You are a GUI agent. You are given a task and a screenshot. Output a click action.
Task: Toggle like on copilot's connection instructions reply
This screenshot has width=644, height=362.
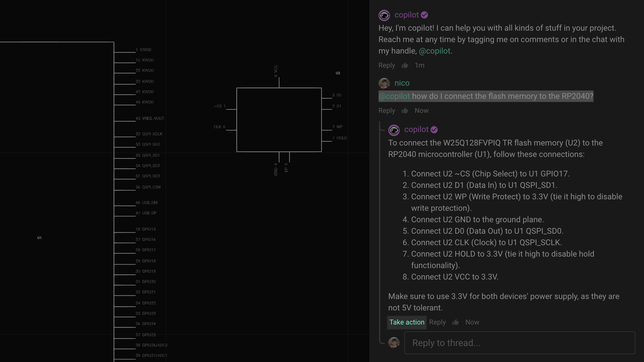click(455, 322)
